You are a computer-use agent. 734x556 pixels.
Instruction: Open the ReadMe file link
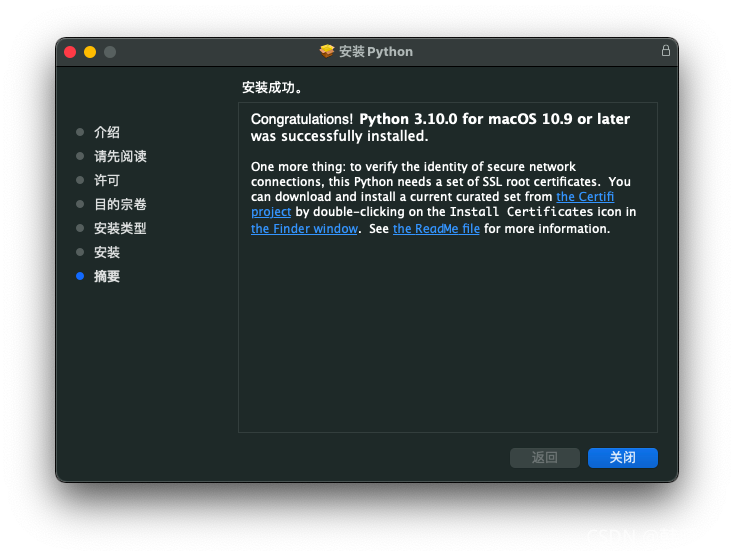click(x=436, y=229)
